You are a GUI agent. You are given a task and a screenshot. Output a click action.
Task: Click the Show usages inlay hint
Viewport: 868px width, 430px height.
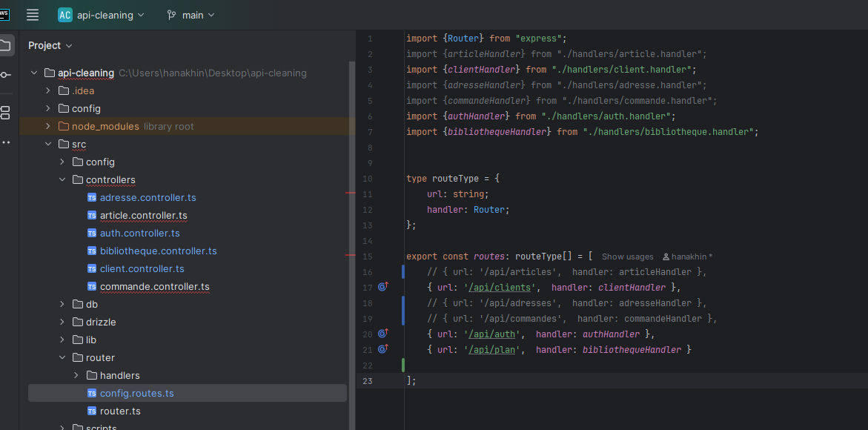[x=627, y=257]
